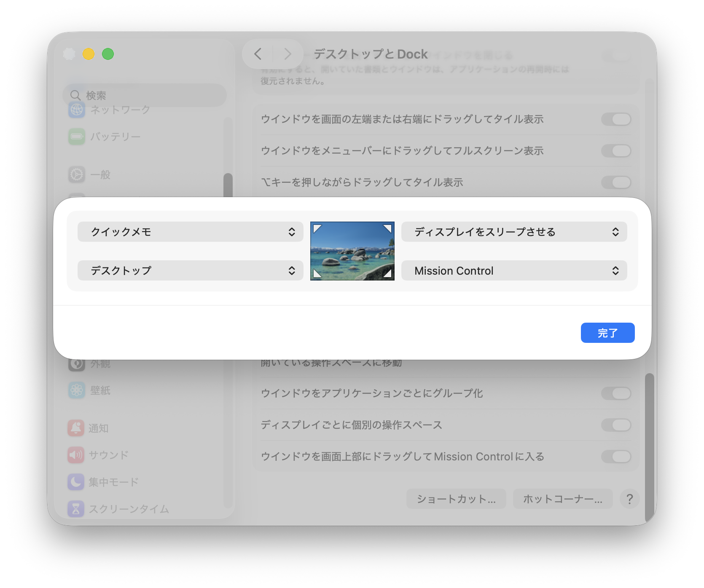Open the クイックメモ top-left corner dropdown
Screen dimensions: 704x588
coord(190,232)
